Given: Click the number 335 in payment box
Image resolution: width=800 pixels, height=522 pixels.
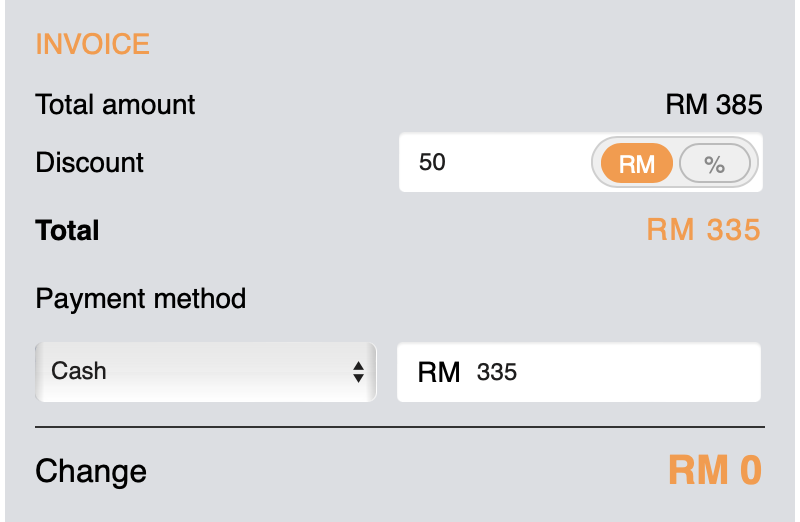Looking at the screenshot, I should coord(497,373).
